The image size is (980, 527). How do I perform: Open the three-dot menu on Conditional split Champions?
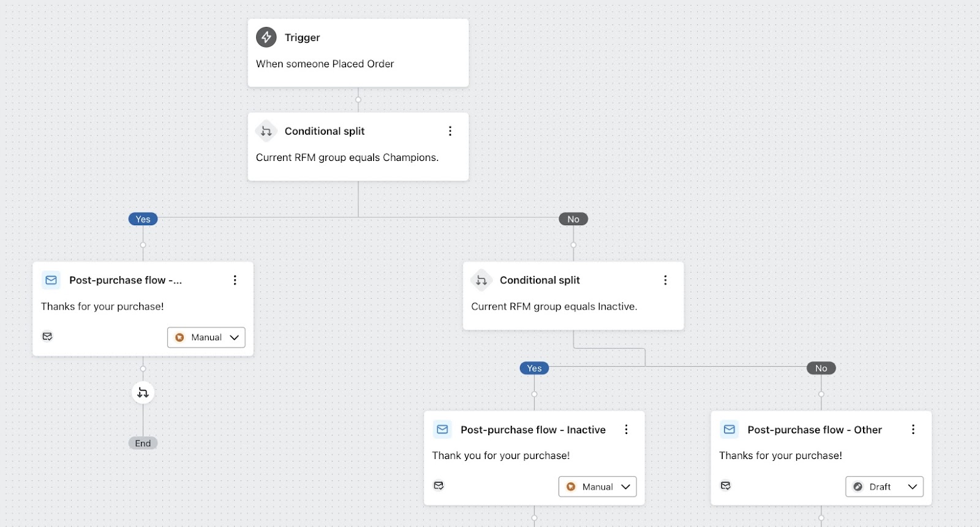(x=450, y=131)
